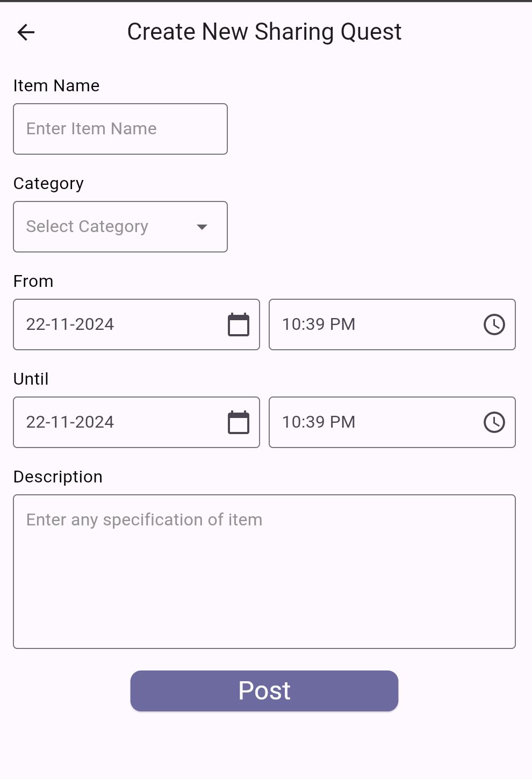This screenshot has width=532, height=779.
Task: Open the From time clock icon
Action: (494, 324)
